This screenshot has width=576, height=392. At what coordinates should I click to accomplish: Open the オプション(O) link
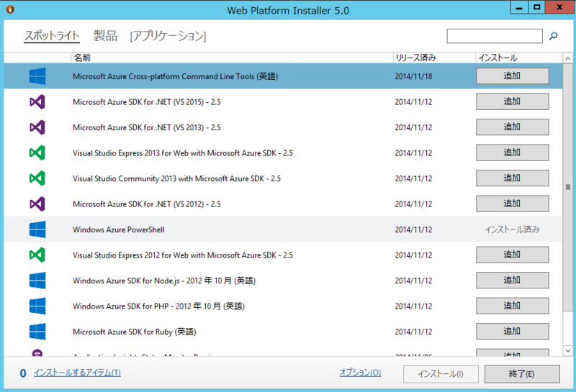coord(360,373)
